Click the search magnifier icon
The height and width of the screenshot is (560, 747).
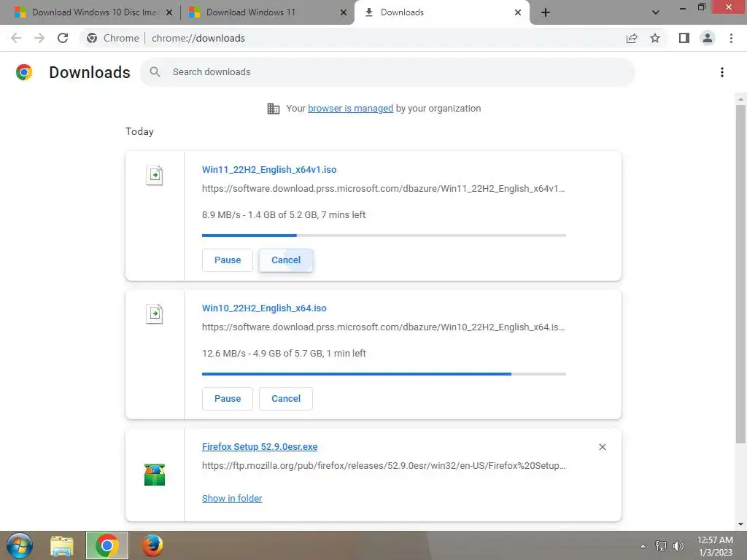(x=155, y=72)
